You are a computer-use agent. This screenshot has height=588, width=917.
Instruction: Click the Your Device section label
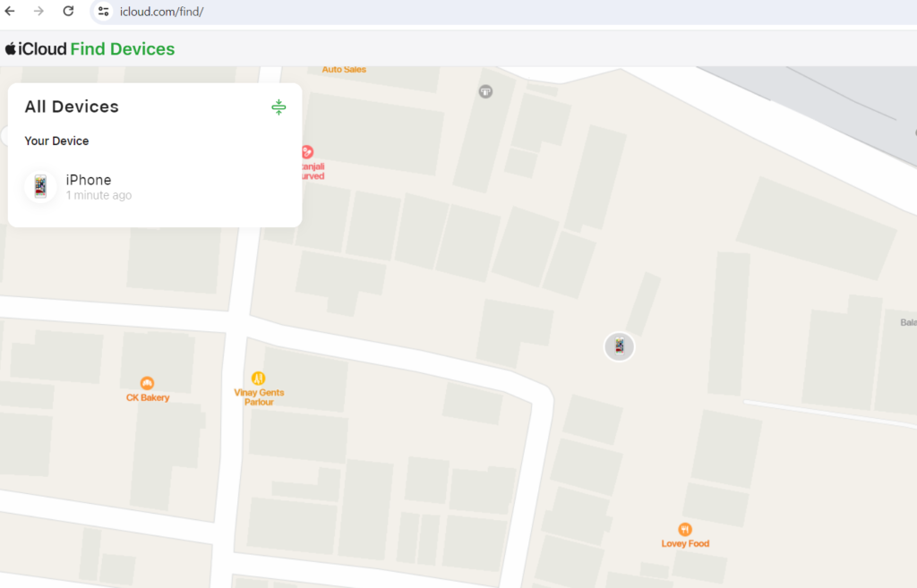(56, 141)
